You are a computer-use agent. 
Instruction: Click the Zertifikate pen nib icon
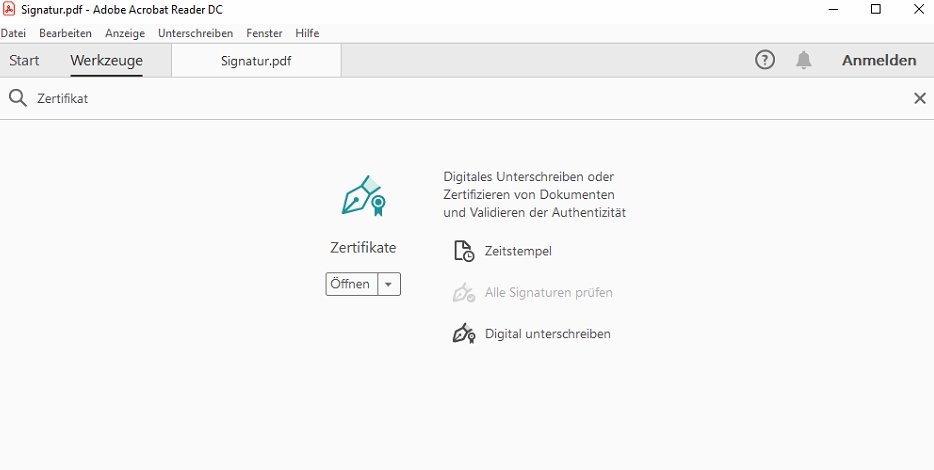click(x=363, y=195)
